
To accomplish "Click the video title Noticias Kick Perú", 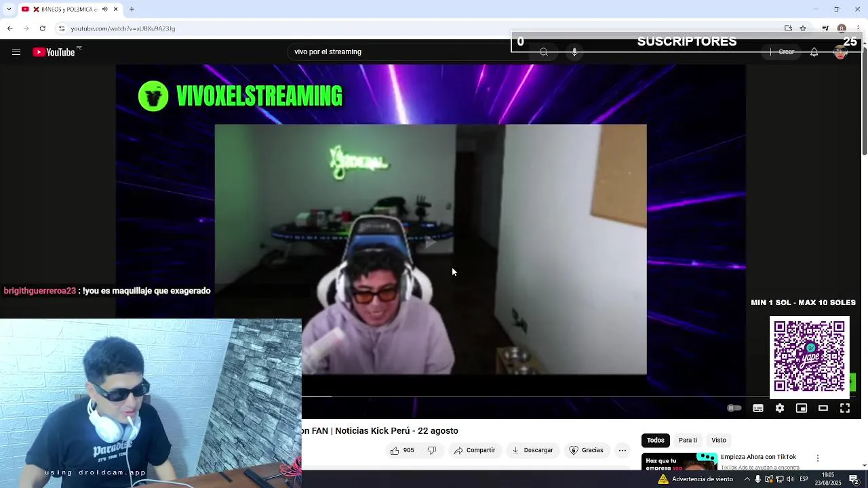I will pos(380,431).
